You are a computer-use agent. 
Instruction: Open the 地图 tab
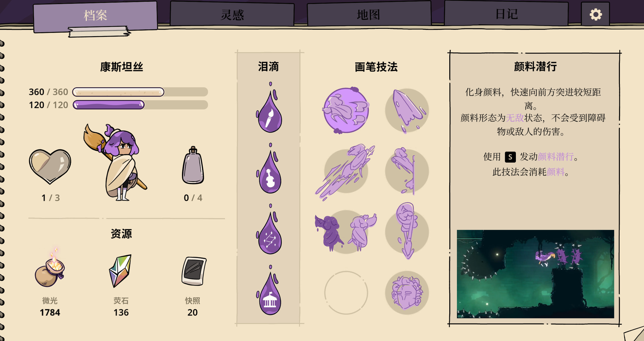pyautogui.click(x=369, y=14)
